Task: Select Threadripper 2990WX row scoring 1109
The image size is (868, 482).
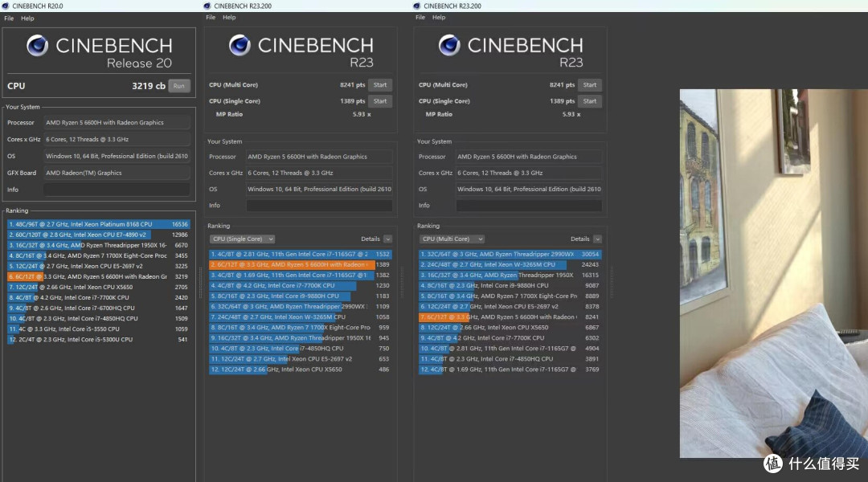Action: pyautogui.click(x=301, y=307)
